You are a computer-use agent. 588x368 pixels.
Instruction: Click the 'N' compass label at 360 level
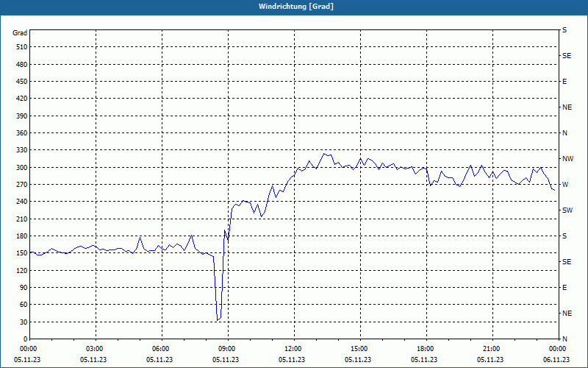564,133
